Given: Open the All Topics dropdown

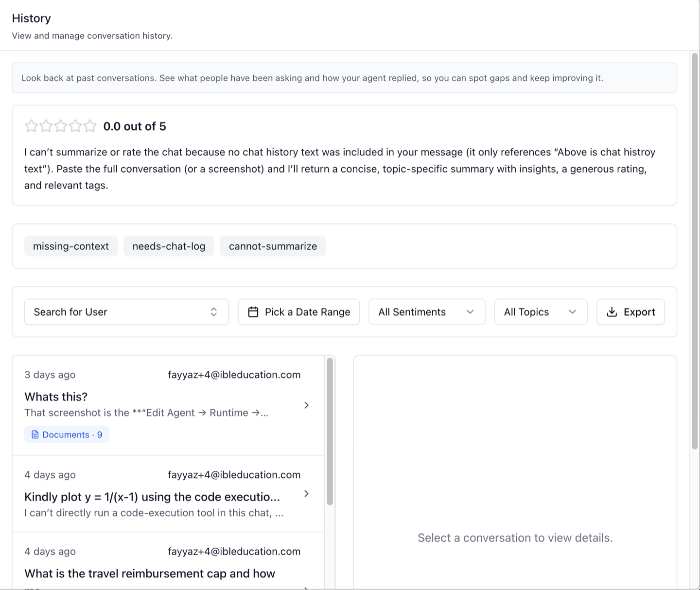Looking at the screenshot, I should tap(541, 312).
